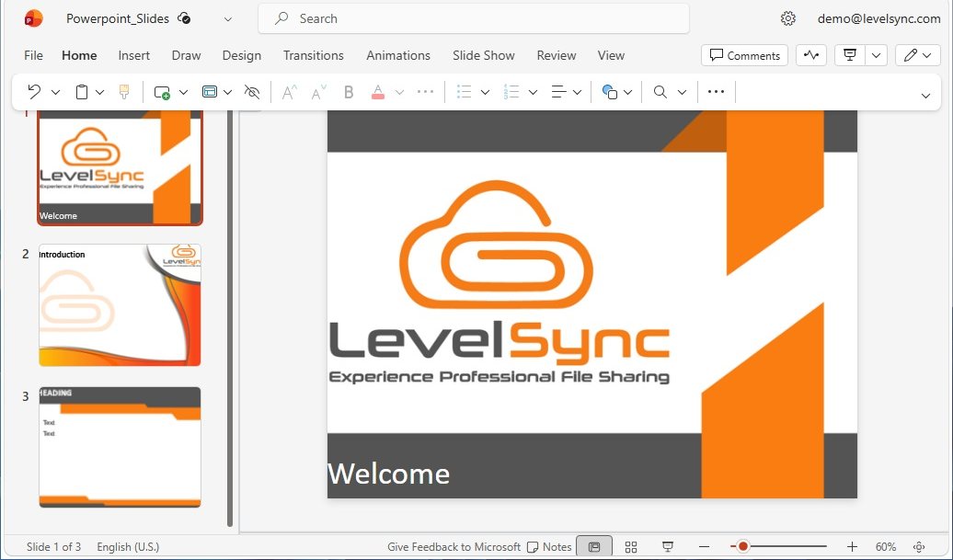Toggle bulleted list
953x560 pixels.
(x=464, y=92)
